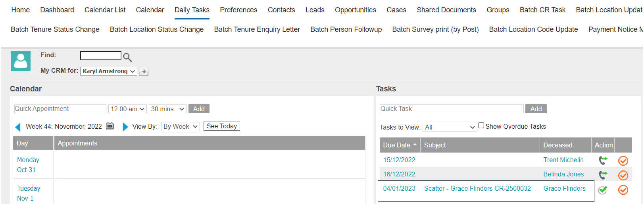The width and height of the screenshot is (644, 205).
Task: Open My CRM for user dropdown
Action: click(x=109, y=71)
